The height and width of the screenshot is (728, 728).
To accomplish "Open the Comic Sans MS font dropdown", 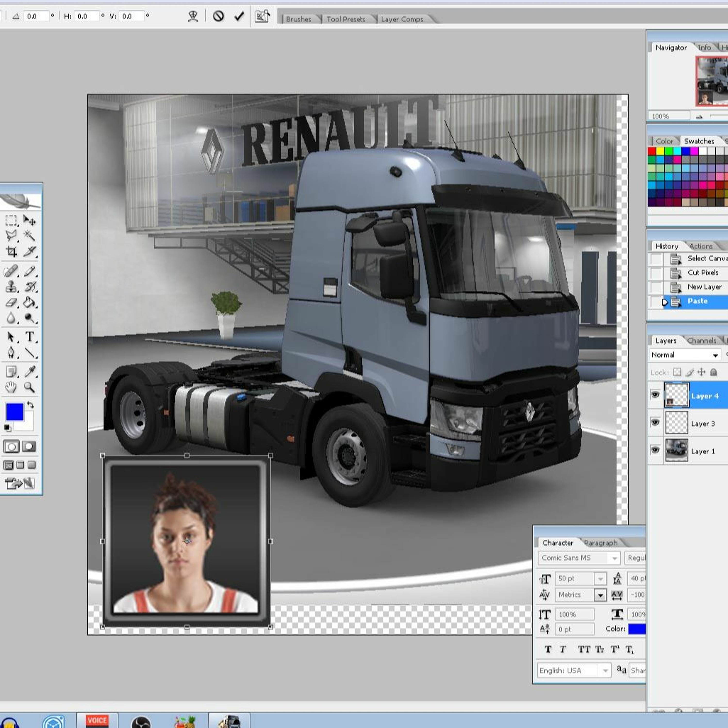I will [x=615, y=558].
